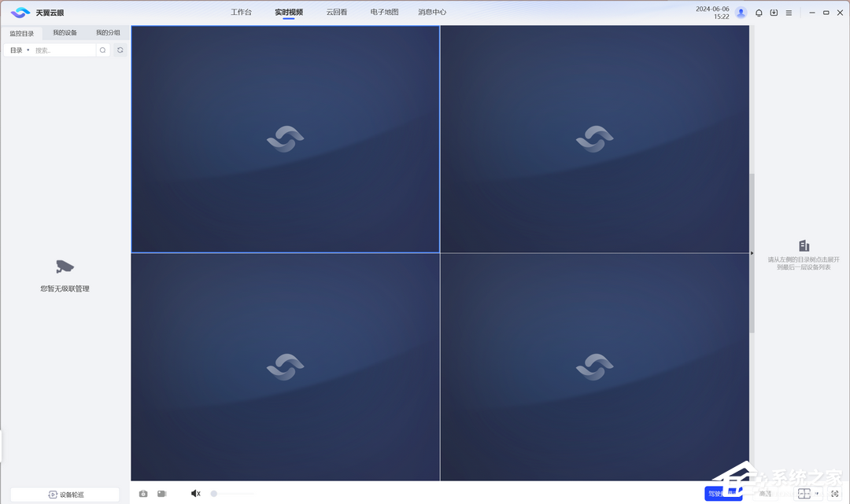
Task: Open the hamburger main menu
Action: pyautogui.click(x=789, y=13)
